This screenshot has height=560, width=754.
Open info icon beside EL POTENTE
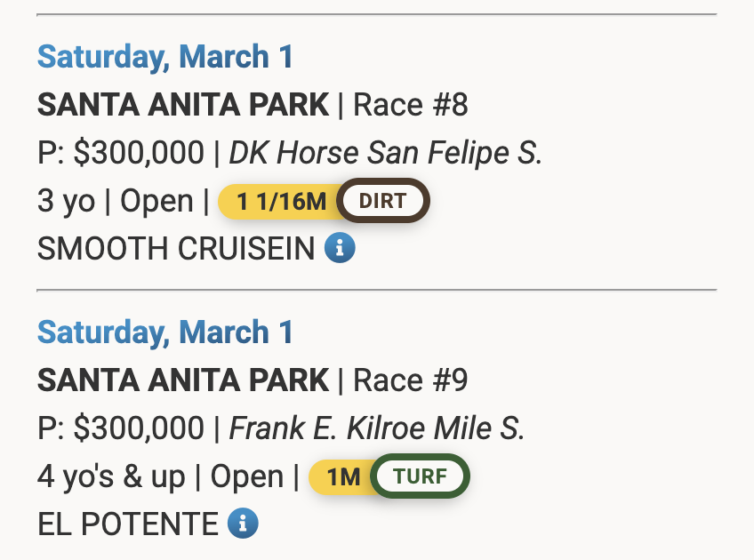pos(243,523)
